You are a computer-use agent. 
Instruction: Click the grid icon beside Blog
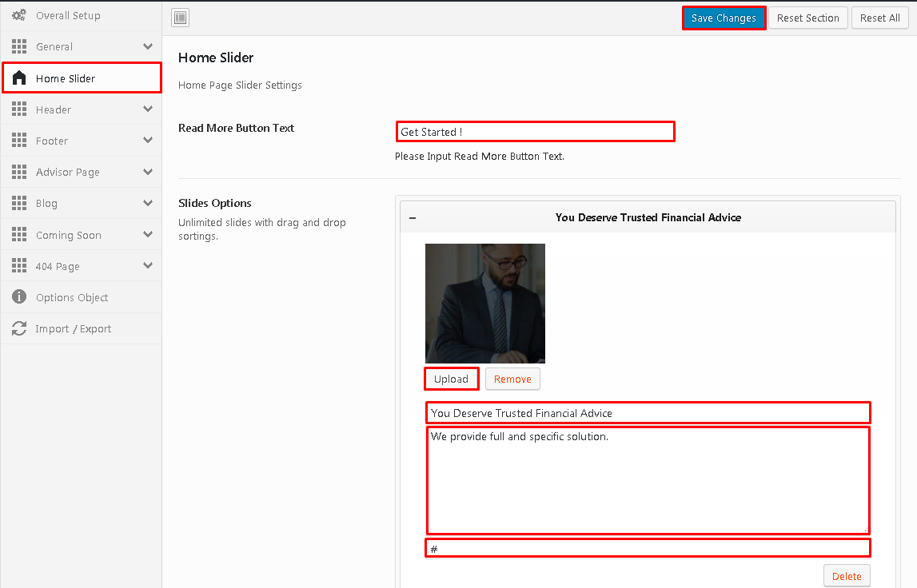click(19, 204)
